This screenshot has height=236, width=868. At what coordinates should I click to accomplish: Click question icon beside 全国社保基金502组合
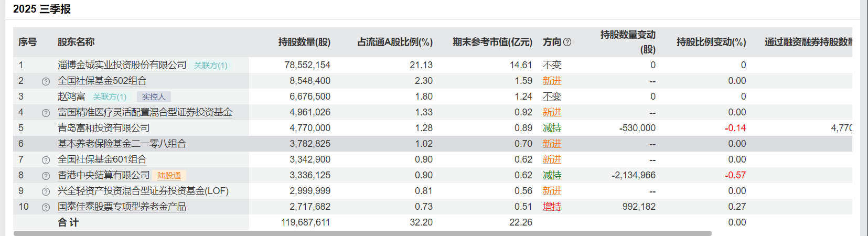pos(46,81)
